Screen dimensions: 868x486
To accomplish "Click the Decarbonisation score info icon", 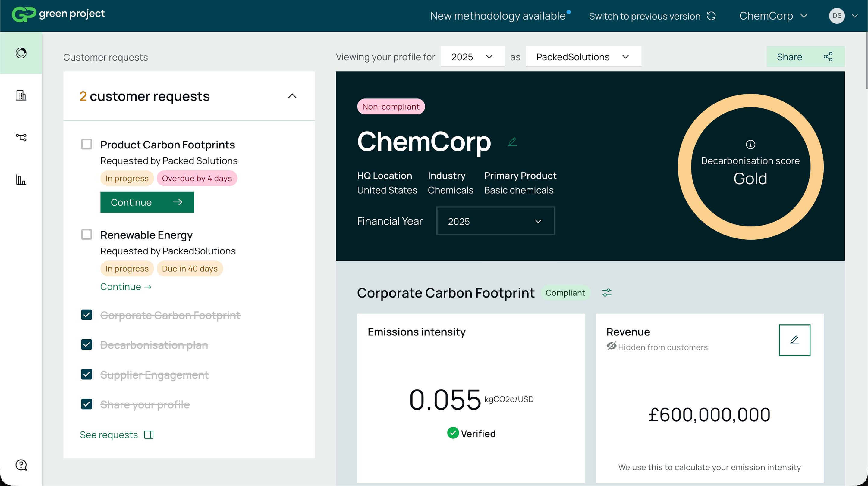I will point(750,145).
